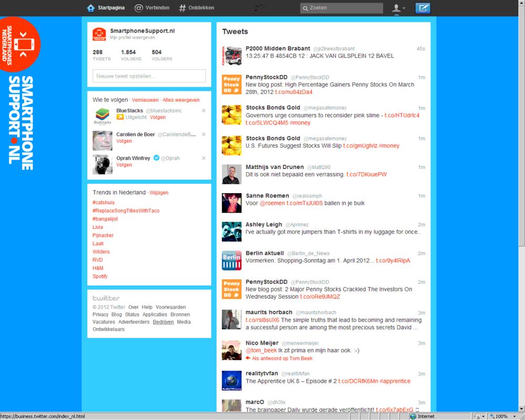
Task: Click the Bedrijven footer link
Action: click(163, 322)
